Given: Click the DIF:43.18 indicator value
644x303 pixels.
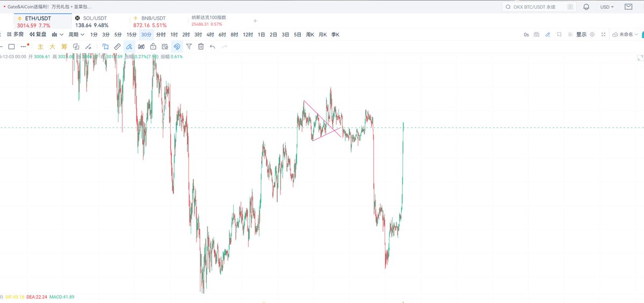Looking at the screenshot, I should pos(15,297).
